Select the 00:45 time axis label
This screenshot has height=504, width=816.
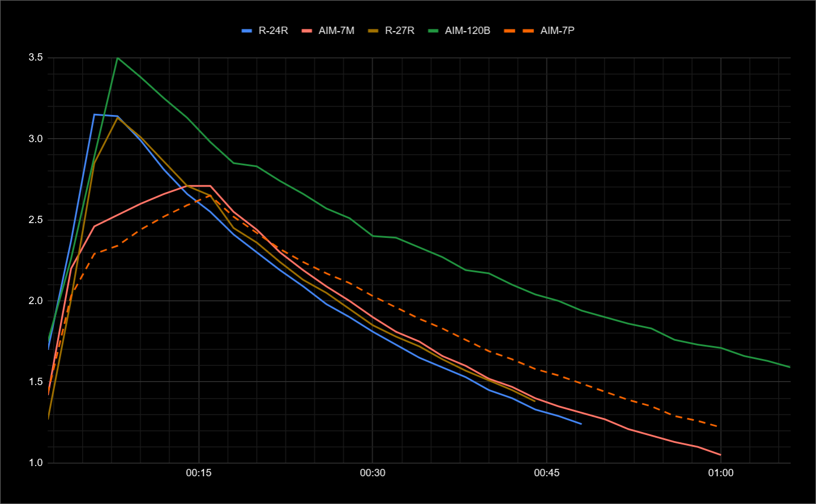(x=546, y=473)
